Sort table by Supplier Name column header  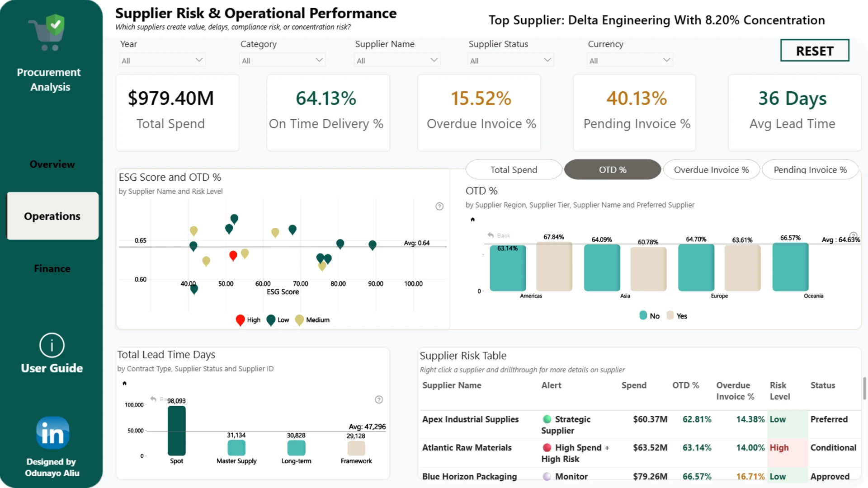point(452,385)
